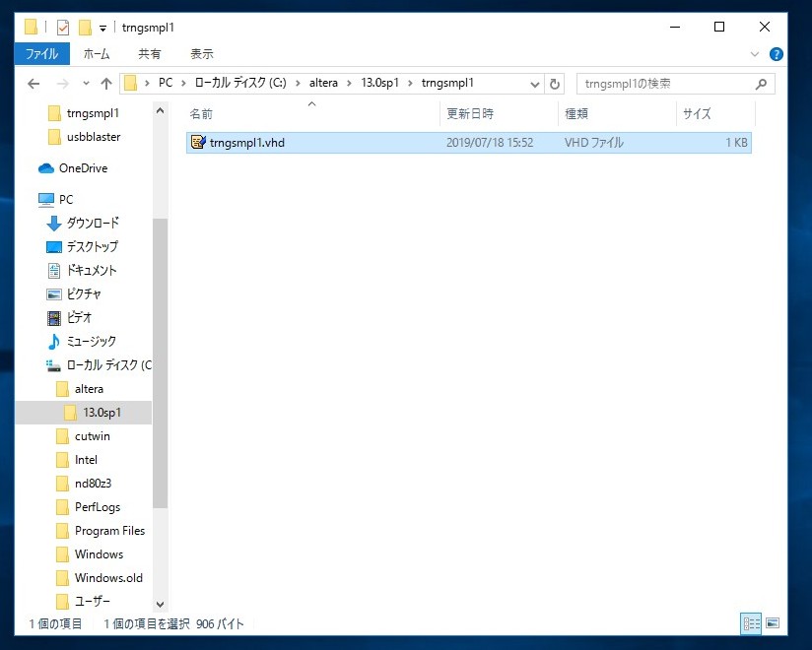Open the address bar history dropdown

point(535,84)
